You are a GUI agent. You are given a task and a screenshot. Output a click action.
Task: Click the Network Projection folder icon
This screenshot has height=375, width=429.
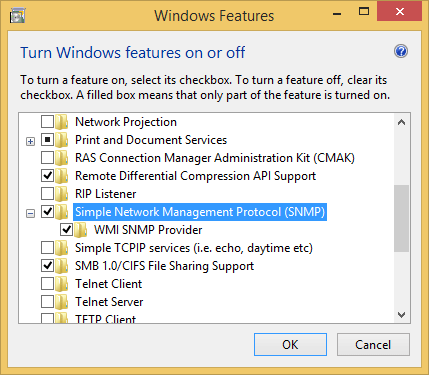[x=62, y=122]
